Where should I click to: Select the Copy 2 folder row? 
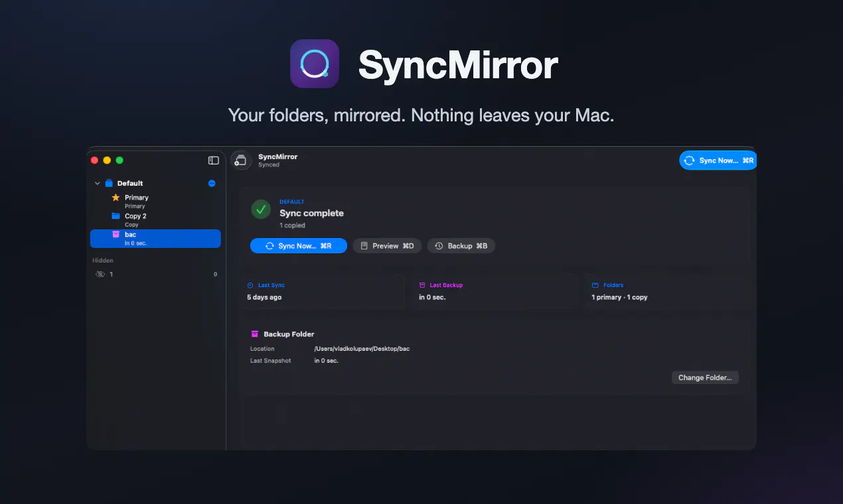(155, 220)
